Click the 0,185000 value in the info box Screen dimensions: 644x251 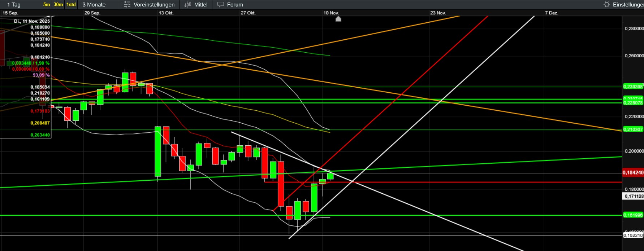pos(40,33)
